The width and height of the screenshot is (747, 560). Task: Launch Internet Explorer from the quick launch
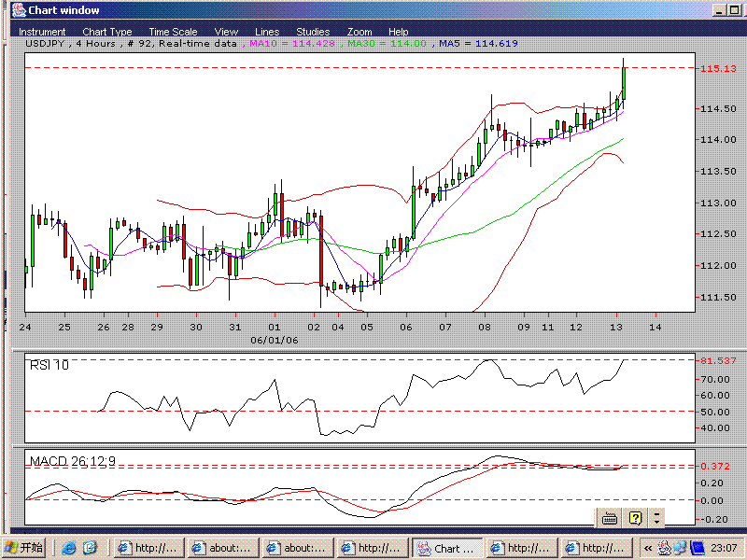pyautogui.click(x=68, y=548)
